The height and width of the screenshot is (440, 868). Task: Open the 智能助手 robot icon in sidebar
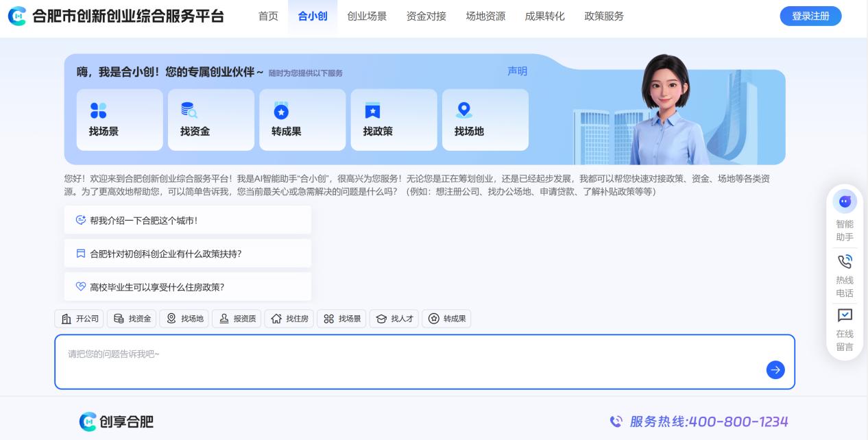coord(844,201)
